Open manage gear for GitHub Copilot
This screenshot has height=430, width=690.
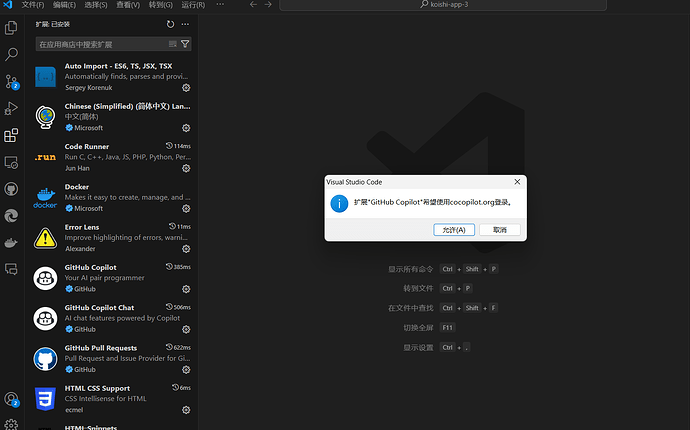186,289
